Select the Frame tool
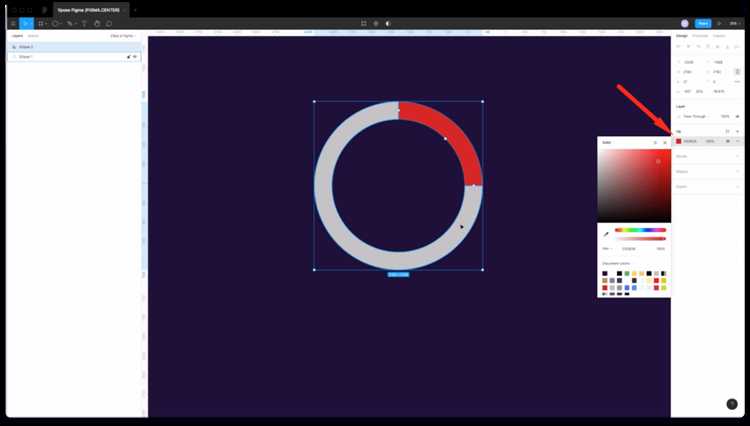 [x=41, y=23]
